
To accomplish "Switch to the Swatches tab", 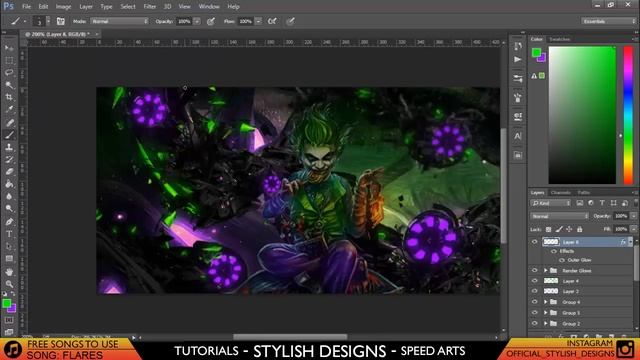I will click(559, 39).
